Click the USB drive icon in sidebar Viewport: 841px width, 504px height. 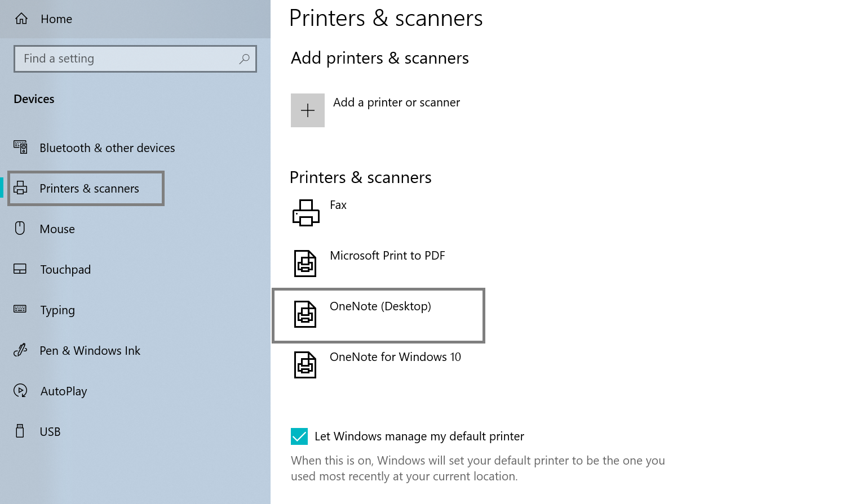(x=20, y=431)
